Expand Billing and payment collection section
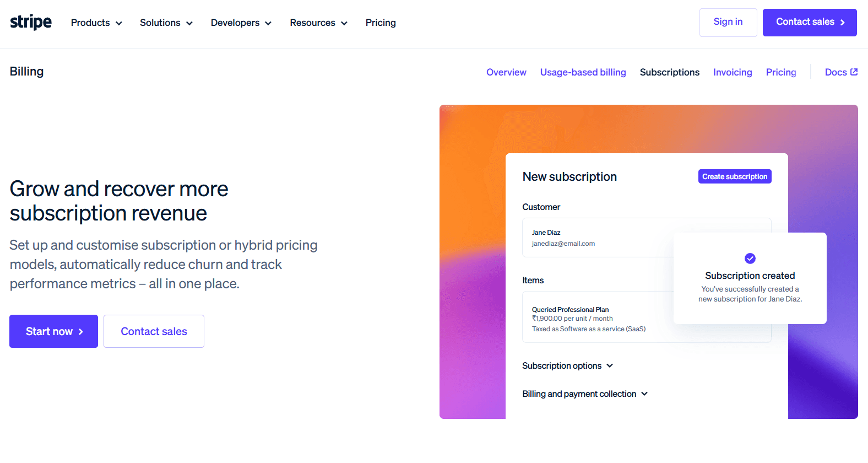868x463 pixels. point(585,394)
